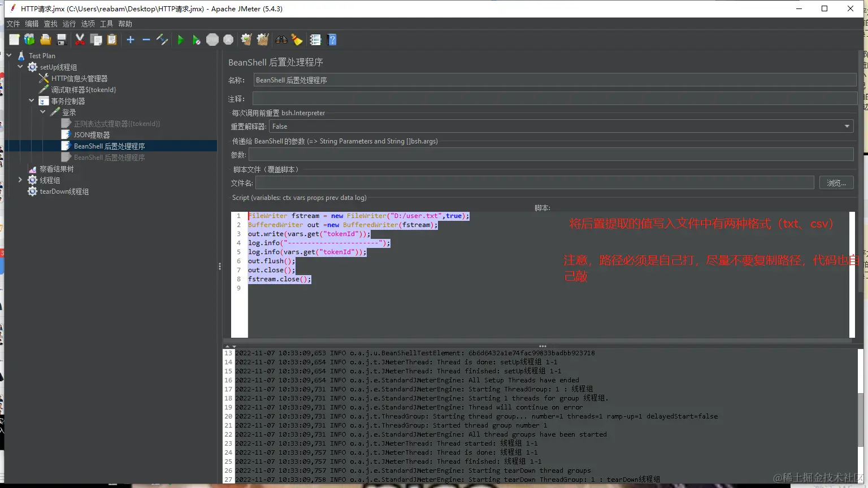Click the Shutdown toolbar icon
Image resolution: width=868 pixels, height=488 pixels.
(228, 40)
